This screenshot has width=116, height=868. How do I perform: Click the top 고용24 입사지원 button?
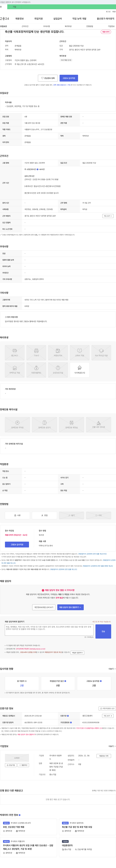coord(69,78)
